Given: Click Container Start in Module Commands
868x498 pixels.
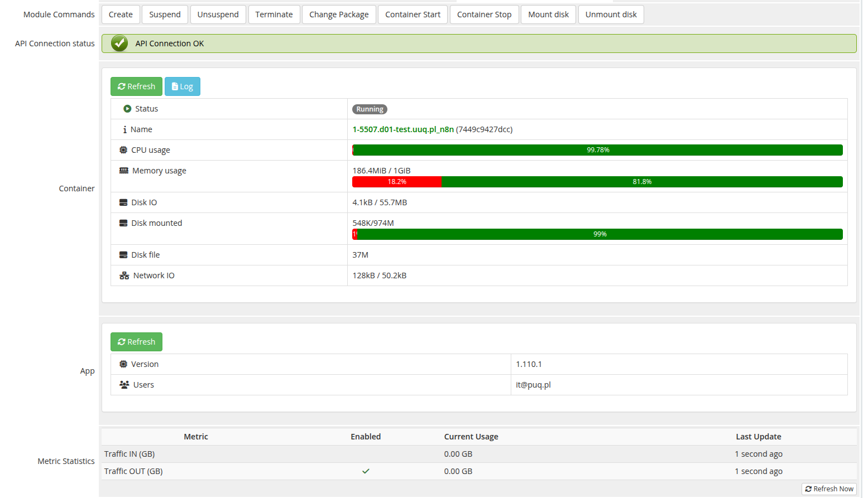Looking at the screenshot, I should [x=413, y=14].
